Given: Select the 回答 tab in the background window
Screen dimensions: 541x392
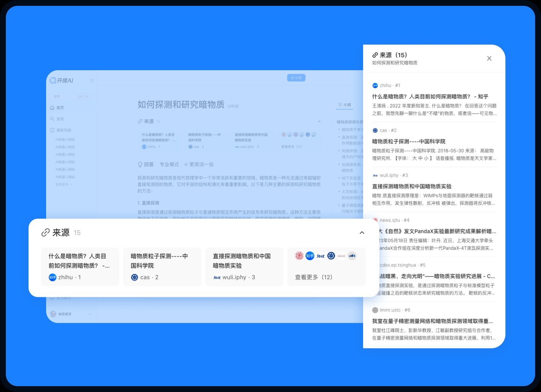Looking at the screenshot, I should 146,165.
